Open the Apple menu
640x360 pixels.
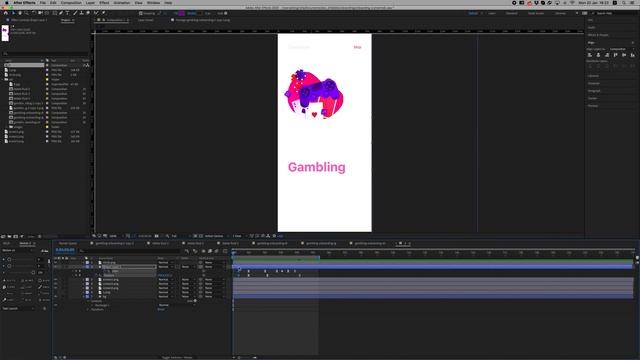[6, 2]
